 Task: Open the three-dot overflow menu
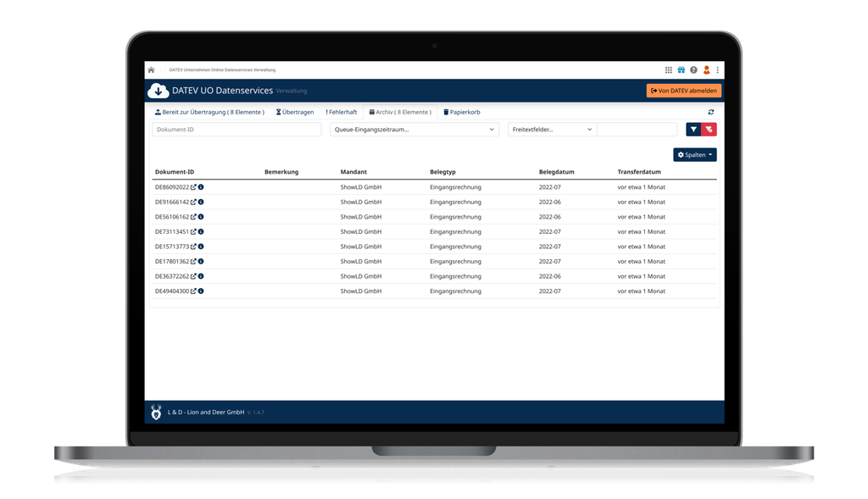(x=717, y=70)
